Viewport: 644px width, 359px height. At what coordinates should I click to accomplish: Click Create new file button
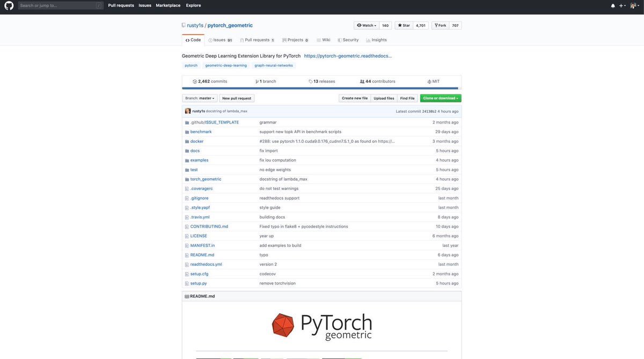click(355, 98)
